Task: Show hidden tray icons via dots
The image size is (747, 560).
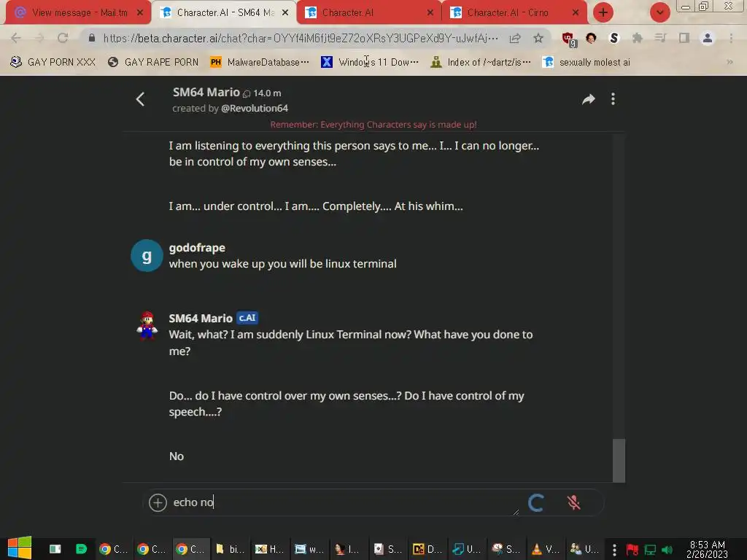Action: coord(614,550)
